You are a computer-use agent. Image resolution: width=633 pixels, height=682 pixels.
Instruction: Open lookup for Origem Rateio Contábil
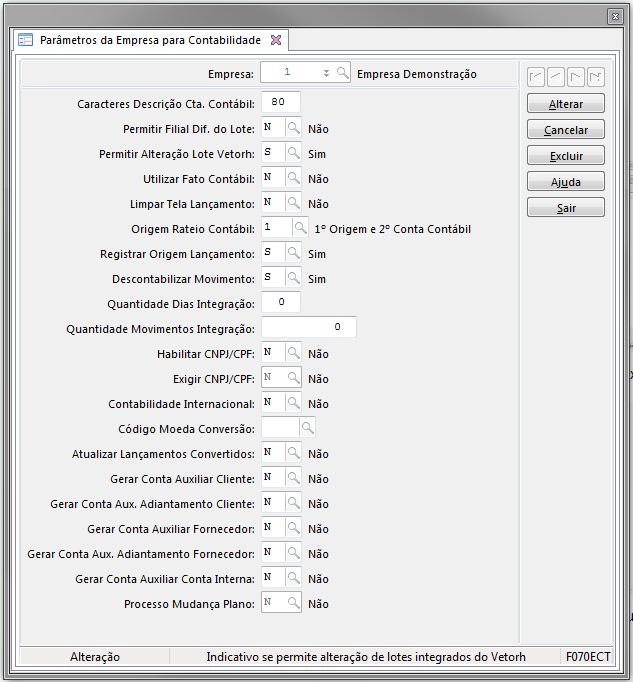pyautogui.click(x=300, y=228)
